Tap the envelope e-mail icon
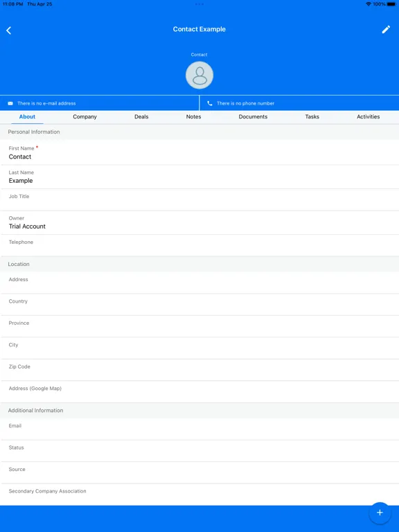 pyautogui.click(x=10, y=103)
